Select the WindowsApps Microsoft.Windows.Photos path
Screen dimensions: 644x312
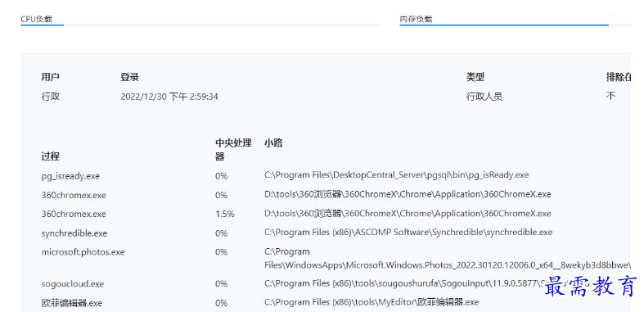[x=448, y=259]
